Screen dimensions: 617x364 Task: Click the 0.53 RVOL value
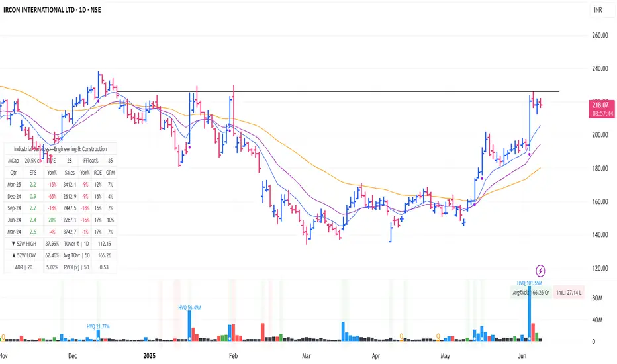click(x=104, y=267)
